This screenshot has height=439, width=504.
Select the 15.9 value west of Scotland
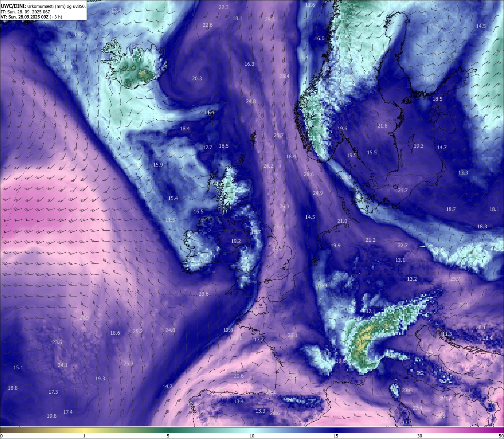[x=158, y=165]
